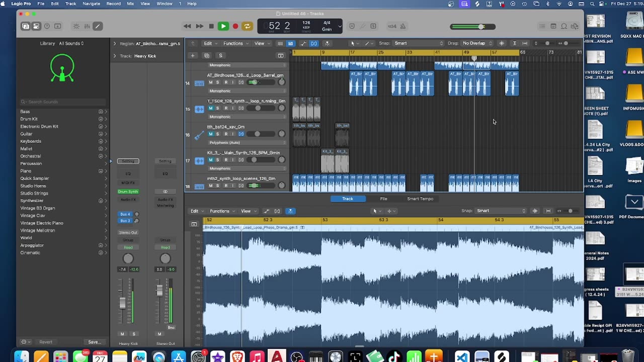Click the Revert button in Library
The width and height of the screenshot is (644, 362).
[x=46, y=342]
